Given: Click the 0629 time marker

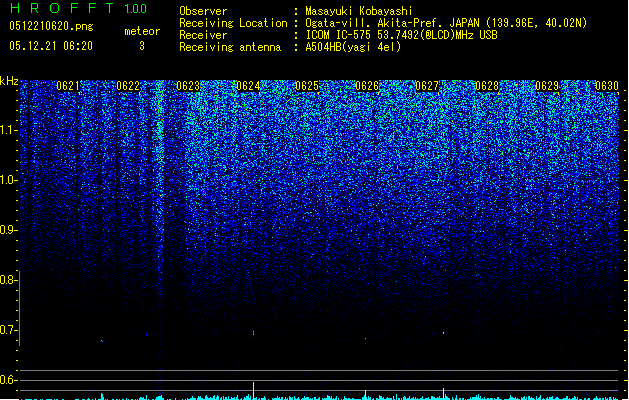Looking at the screenshot, I should click(547, 86).
